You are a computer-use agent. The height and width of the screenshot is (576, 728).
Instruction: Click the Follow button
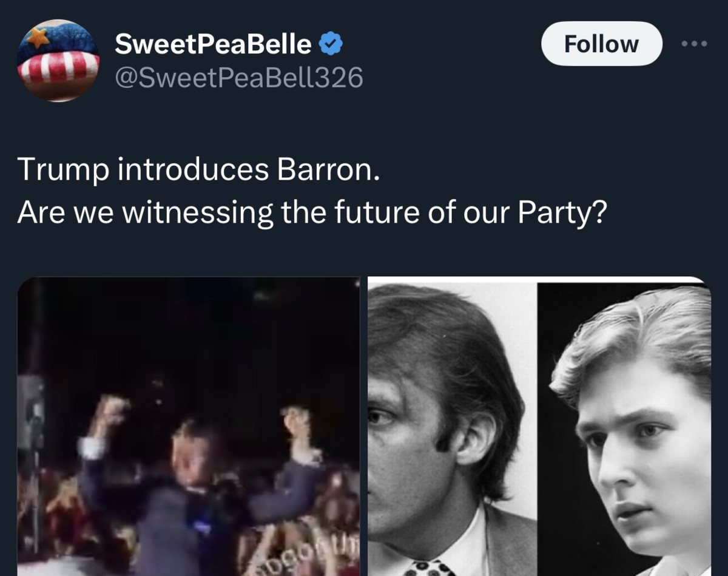pos(602,43)
